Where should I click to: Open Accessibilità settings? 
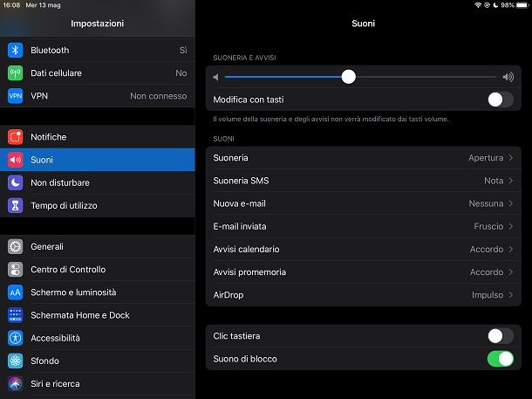click(x=98, y=338)
